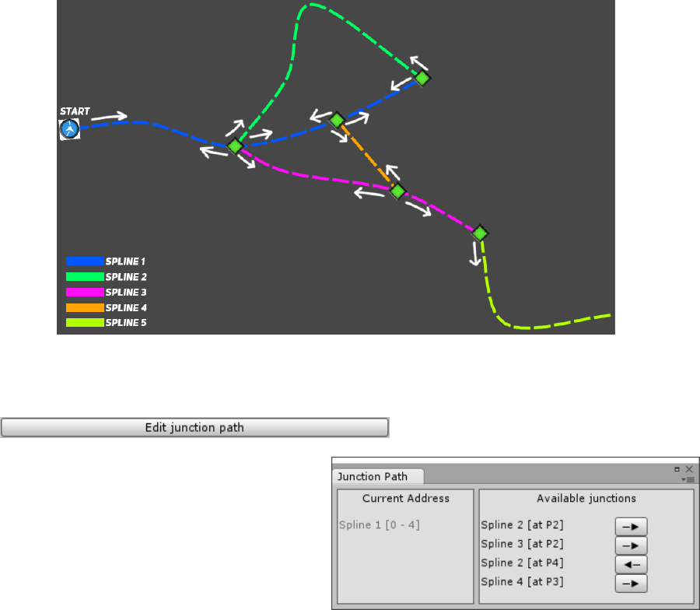Click the Available junctions heading

(586, 499)
